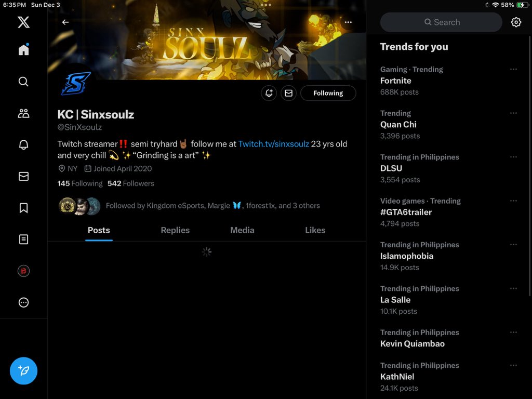Screen dimensions: 532x399
Task: Open the Sinx Soulz banner image
Action: click(207, 40)
